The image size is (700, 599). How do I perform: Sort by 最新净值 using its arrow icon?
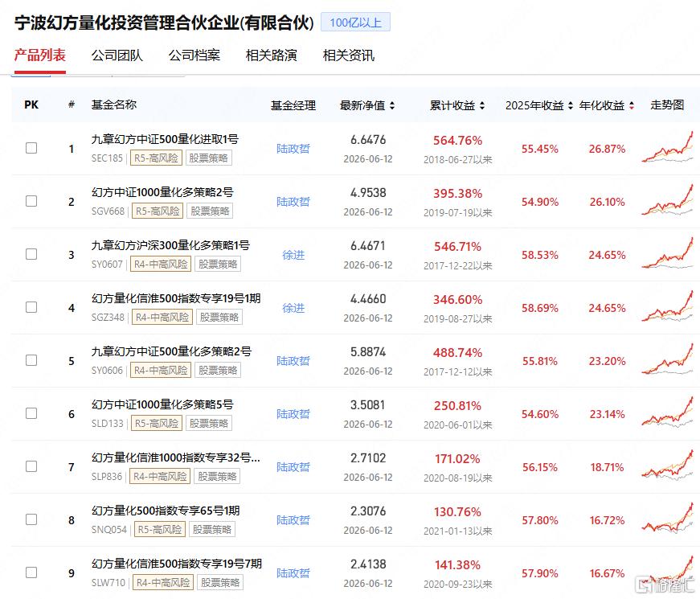pos(392,105)
